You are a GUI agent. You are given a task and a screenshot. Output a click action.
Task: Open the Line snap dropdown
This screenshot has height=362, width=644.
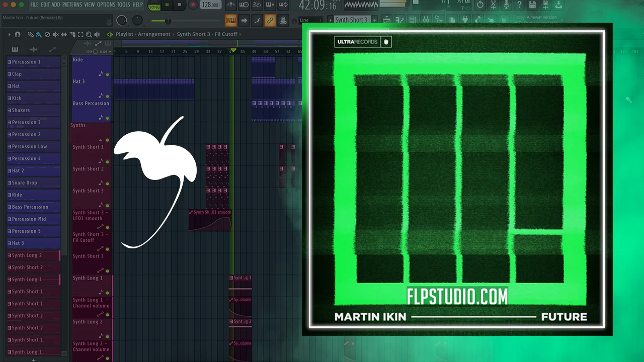tap(311, 21)
